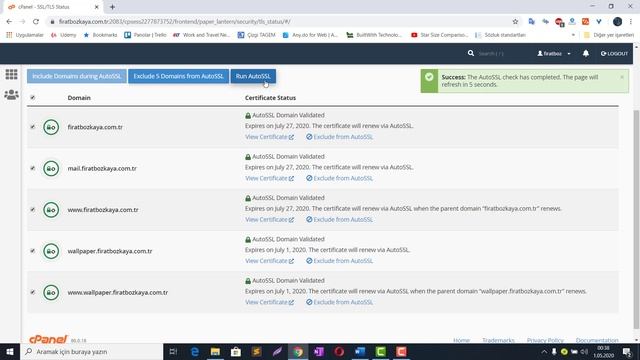The width and height of the screenshot is (640, 360).
Task: Open the Privacy Policy footer link
Action: click(545, 340)
